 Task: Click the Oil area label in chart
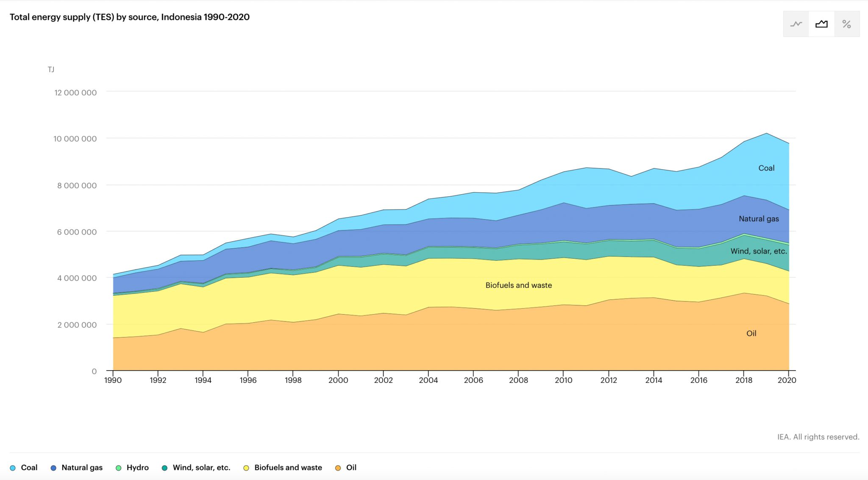point(751,333)
